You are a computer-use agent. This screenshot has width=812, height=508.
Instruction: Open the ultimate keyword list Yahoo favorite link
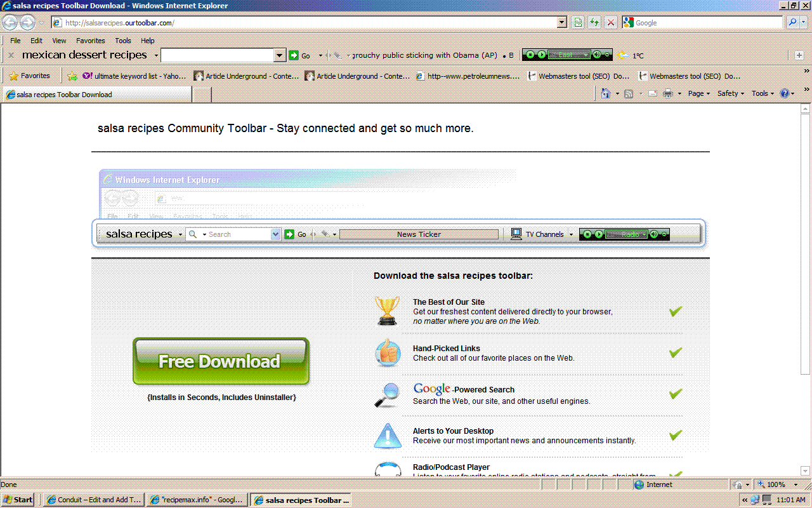(134, 76)
